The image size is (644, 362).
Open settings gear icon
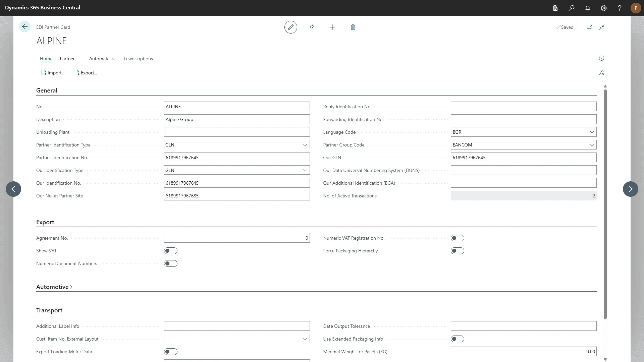tap(604, 8)
